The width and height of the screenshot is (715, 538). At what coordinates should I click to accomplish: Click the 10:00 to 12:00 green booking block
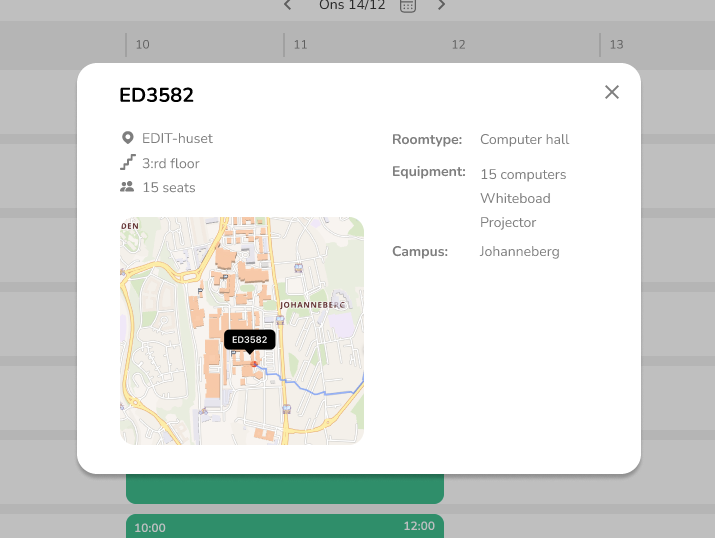284,526
